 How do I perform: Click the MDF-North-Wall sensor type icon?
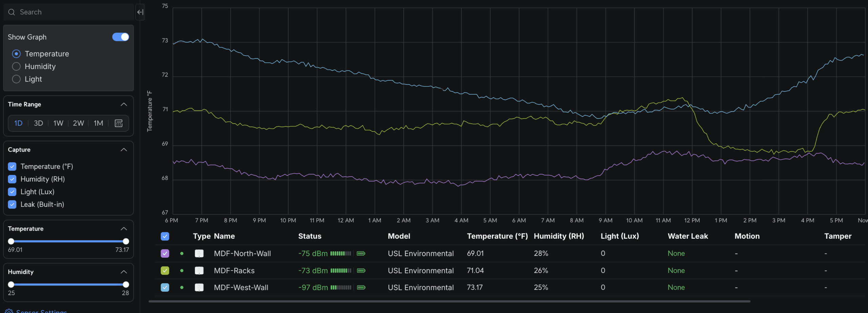click(199, 253)
